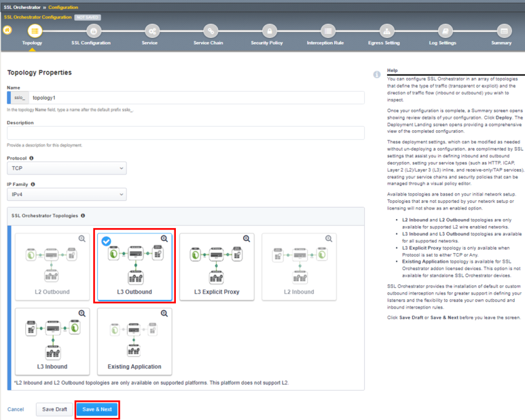The image size is (525, 420).
Task: Open the Service Chain step icon
Action: point(211,31)
